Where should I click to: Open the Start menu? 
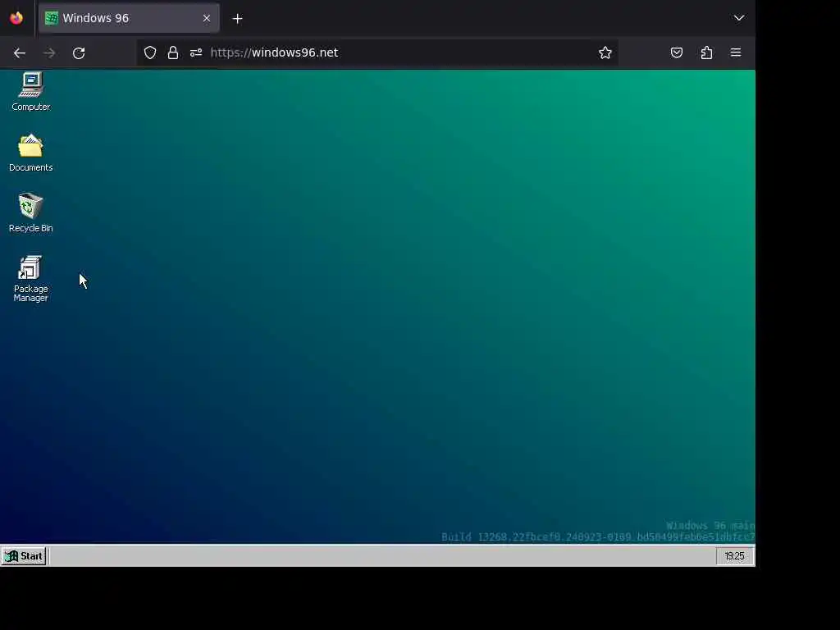pyautogui.click(x=24, y=556)
